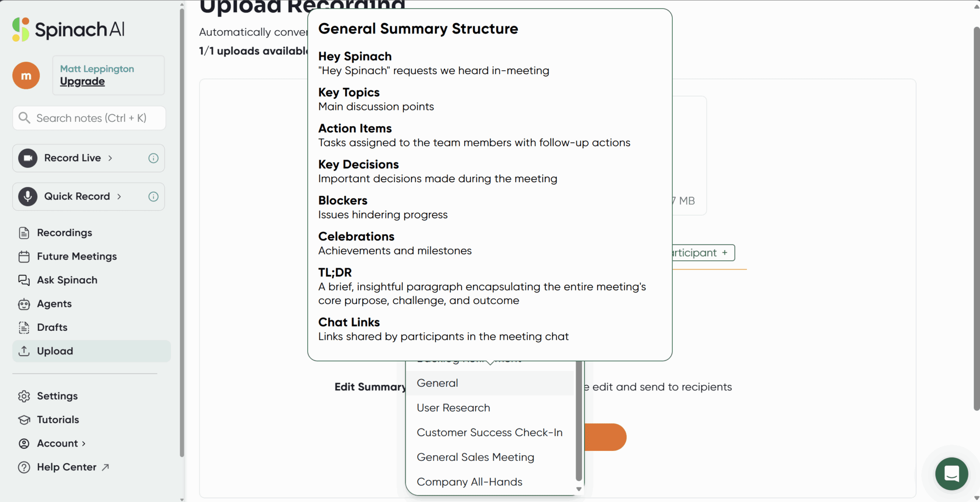Click the Quick Record microphone icon
The height and width of the screenshot is (502, 980).
28,196
